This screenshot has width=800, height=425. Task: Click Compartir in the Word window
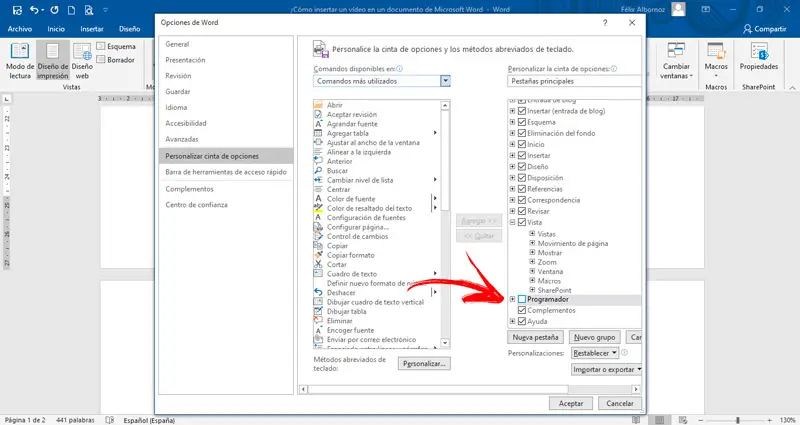[x=764, y=29]
